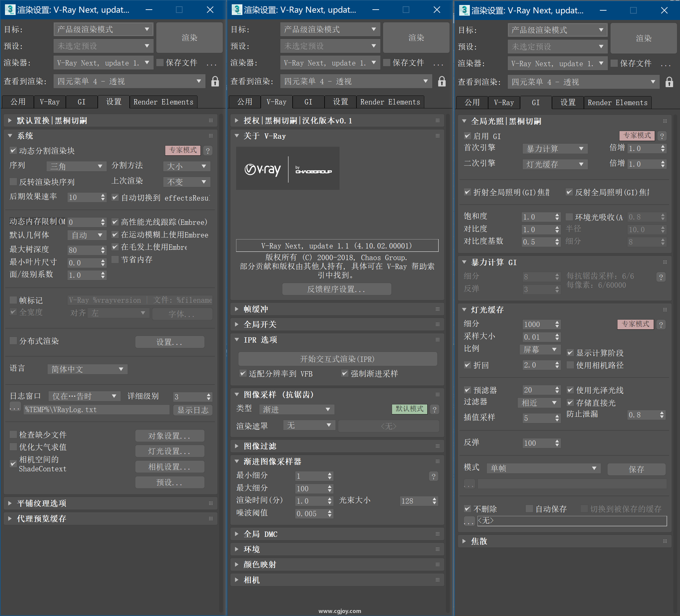Toggle 强制渐进采样 checkbox
680x616 pixels.
pos(344,373)
